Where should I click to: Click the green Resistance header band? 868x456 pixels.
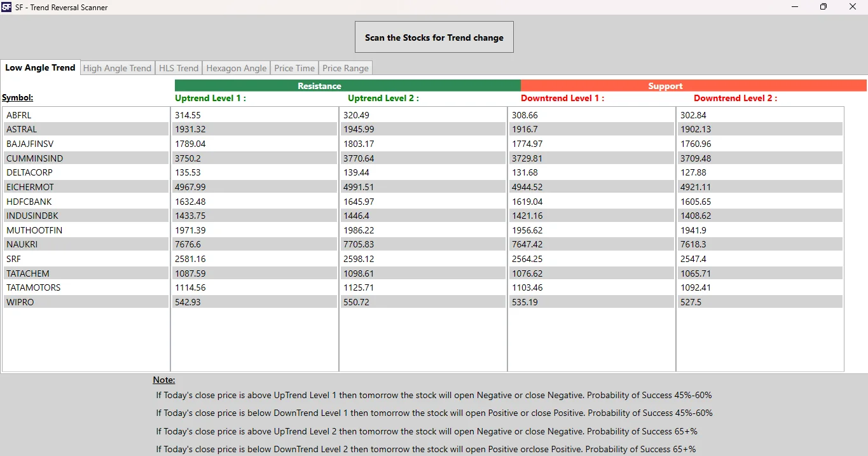click(x=320, y=85)
